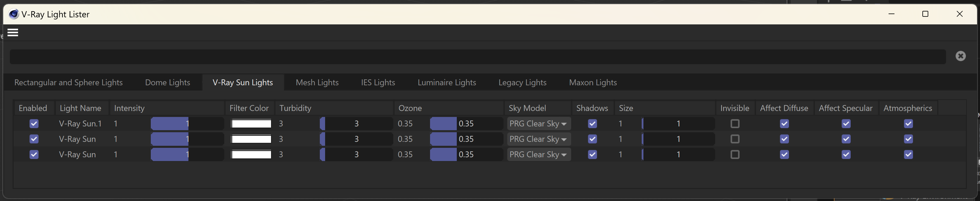
Task: Click the Ozone slider on middle V-Ray Sun row
Action: point(466,139)
